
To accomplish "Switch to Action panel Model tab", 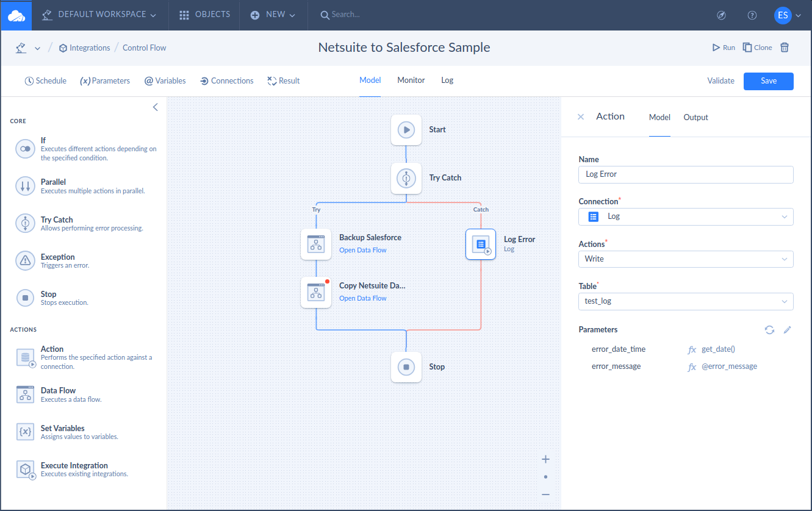I will coord(659,117).
